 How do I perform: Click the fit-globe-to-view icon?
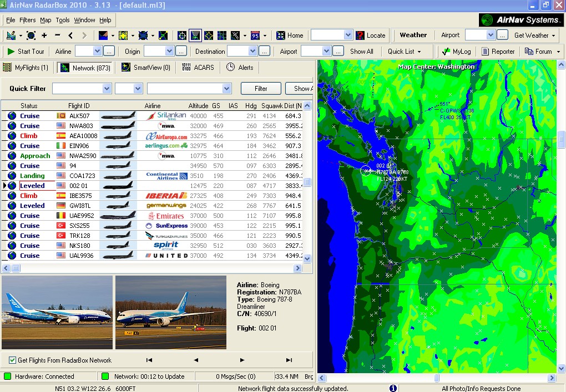pyautogui.click(x=31, y=35)
